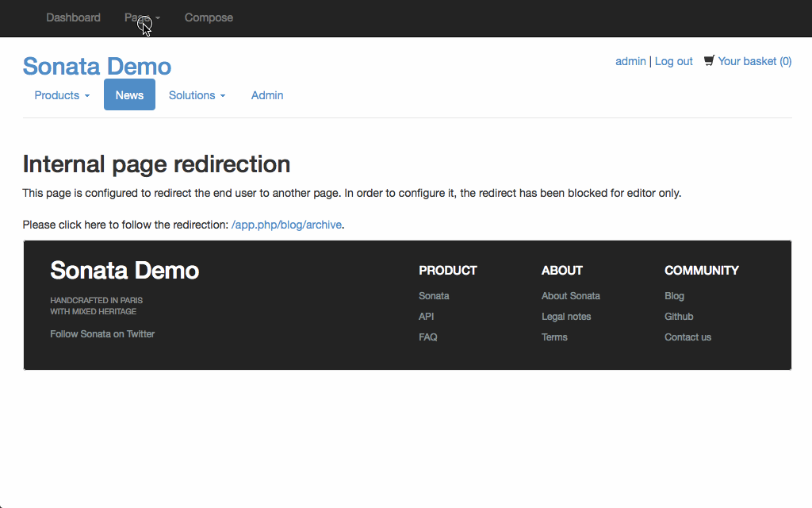
Task: Open Contact us footer link
Action: pos(688,337)
